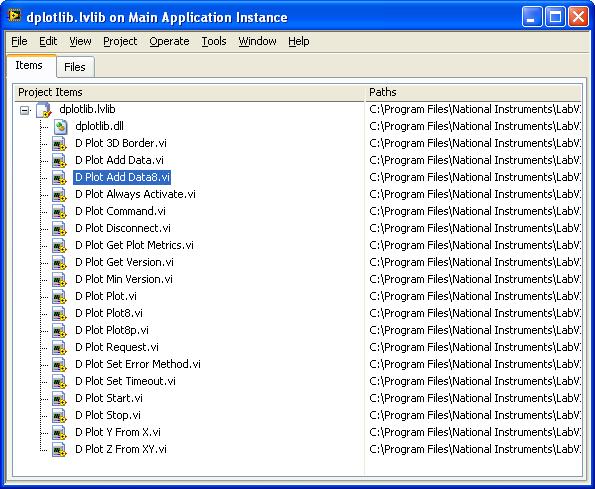The height and width of the screenshot is (489, 595).
Task: Open the Help menu
Action: click(x=299, y=41)
